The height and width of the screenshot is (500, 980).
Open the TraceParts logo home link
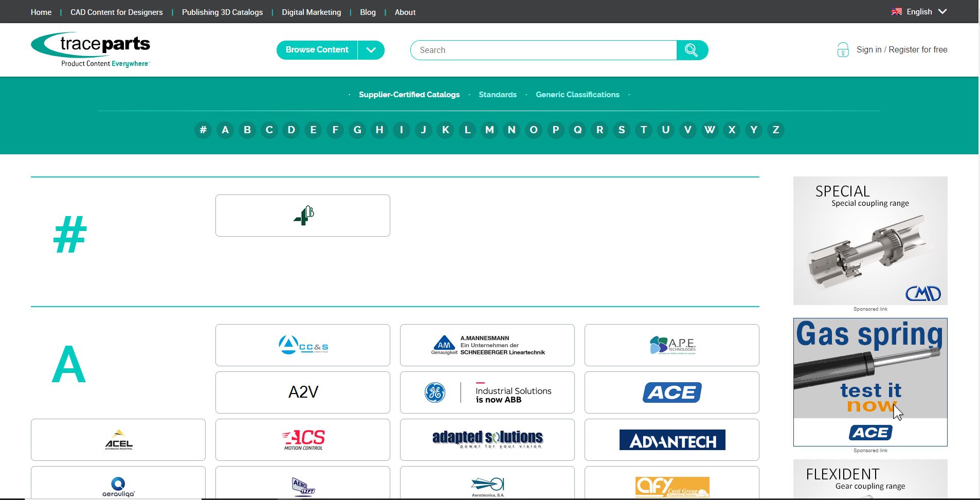[x=90, y=50]
